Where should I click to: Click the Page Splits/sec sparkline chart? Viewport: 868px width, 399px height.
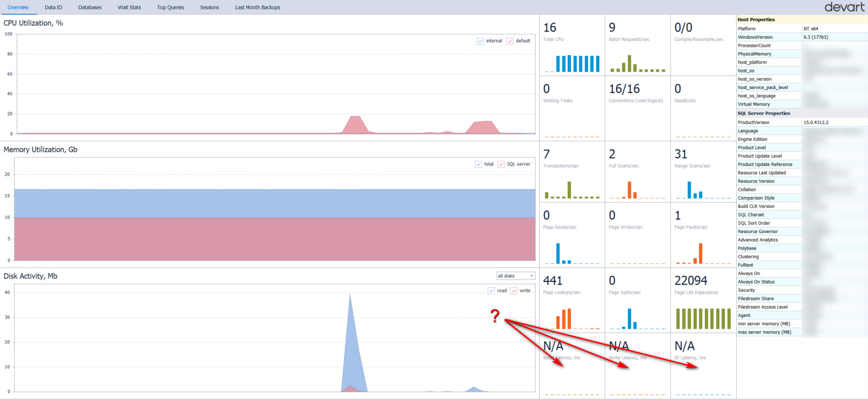638,319
